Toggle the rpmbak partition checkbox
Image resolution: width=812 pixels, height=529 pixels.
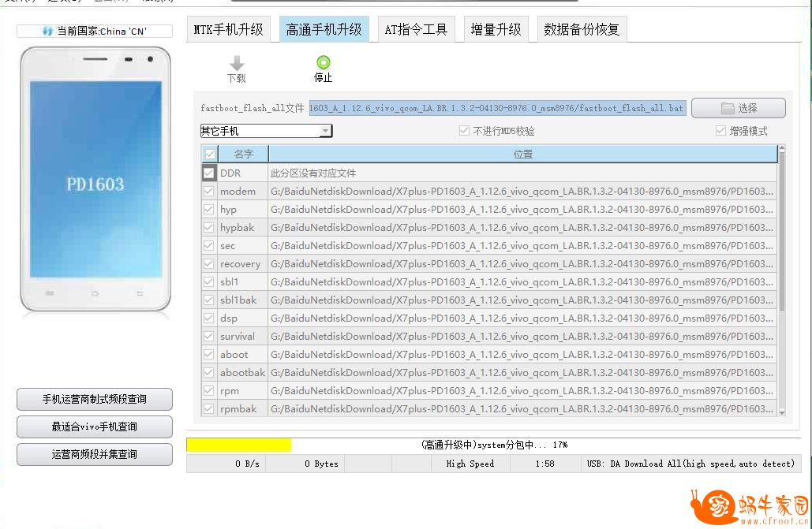point(208,408)
